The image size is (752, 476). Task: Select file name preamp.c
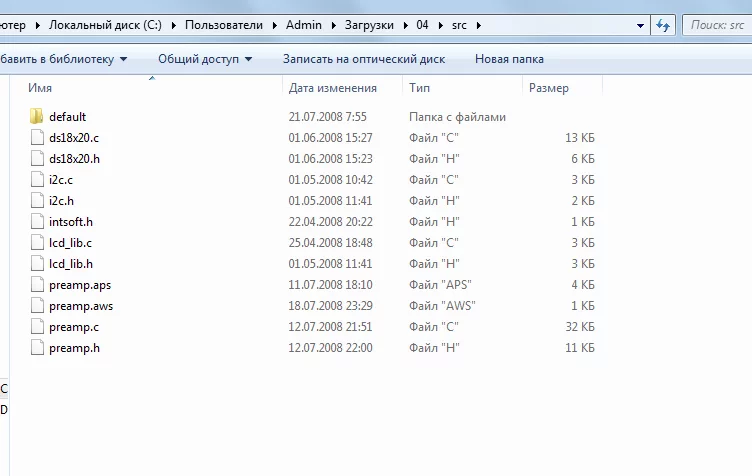pyautogui.click(x=74, y=327)
